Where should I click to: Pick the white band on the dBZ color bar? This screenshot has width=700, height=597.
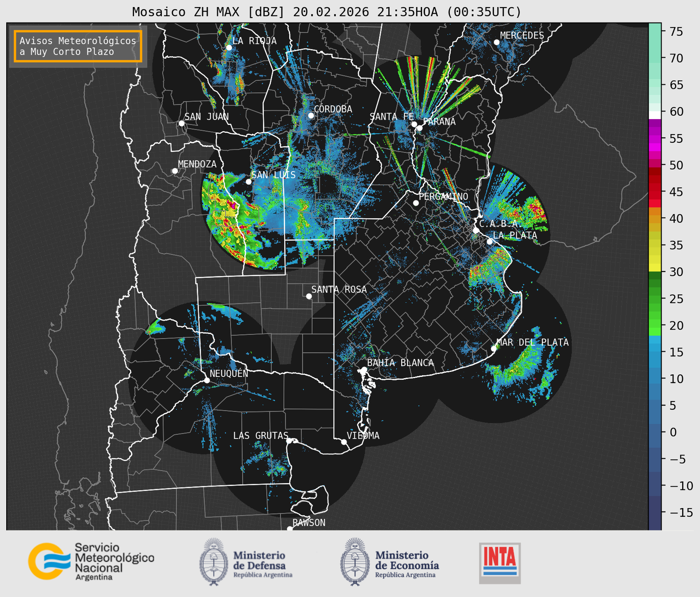(x=655, y=115)
